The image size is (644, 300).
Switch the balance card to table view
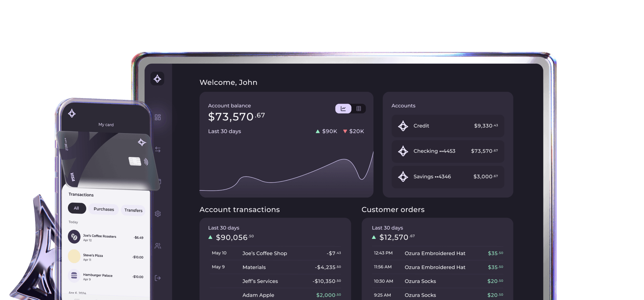(x=359, y=109)
